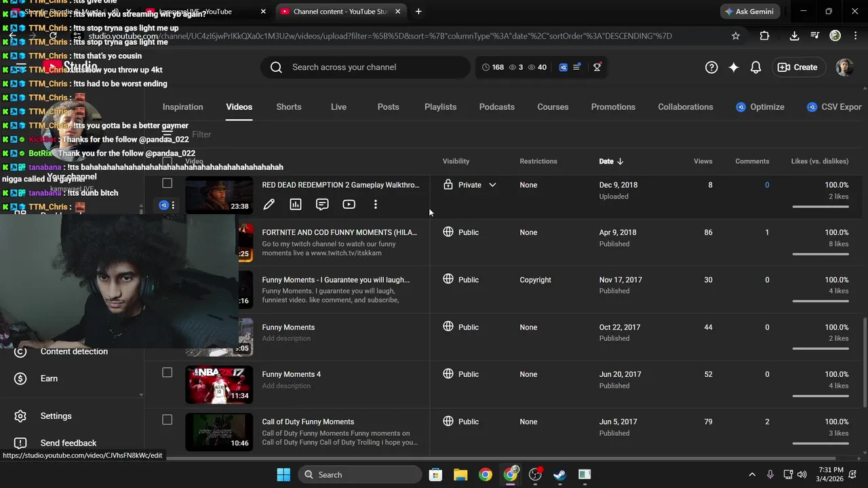Open notifications bell
This screenshot has height=488, width=868.
(x=756, y=67)
